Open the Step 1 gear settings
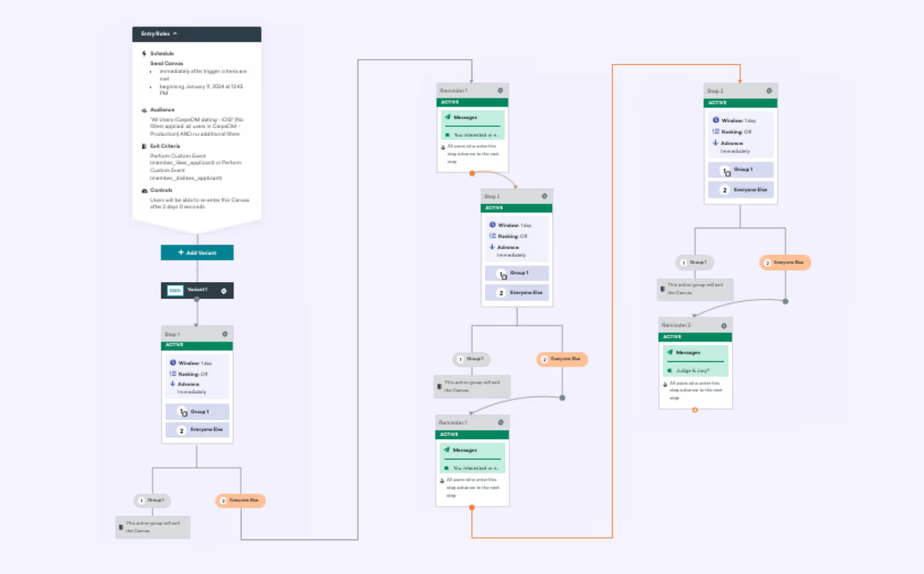This screenshot has height=574, width=924. (x=225, y=334)
